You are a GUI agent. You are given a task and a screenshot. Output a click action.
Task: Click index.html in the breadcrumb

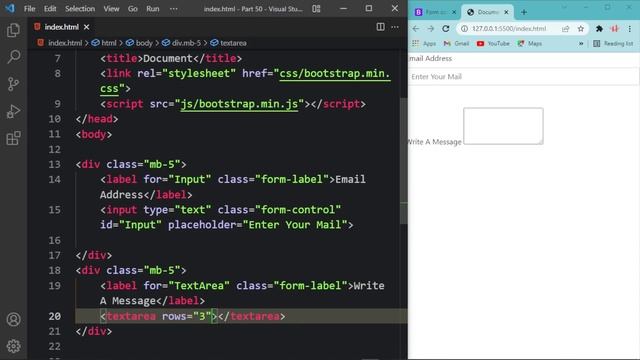(65, 43)
